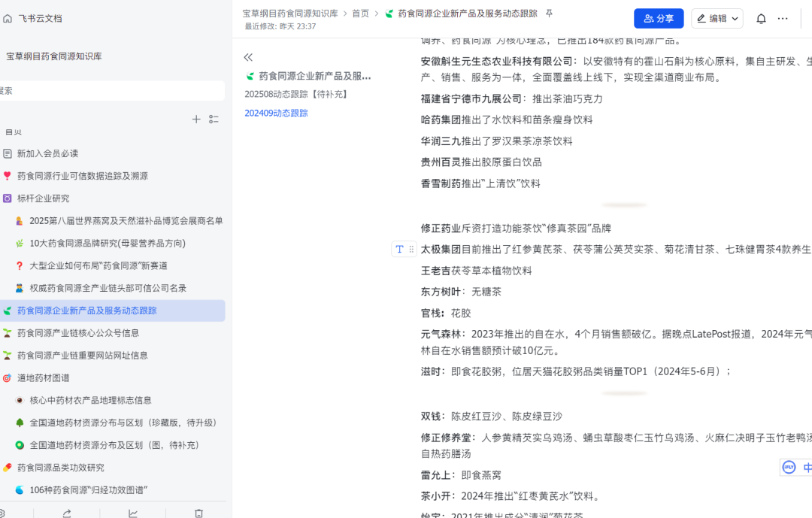Open the sort/view options icon beside plus
This screenshot has width=812, height=518.
tap(214, 119)
